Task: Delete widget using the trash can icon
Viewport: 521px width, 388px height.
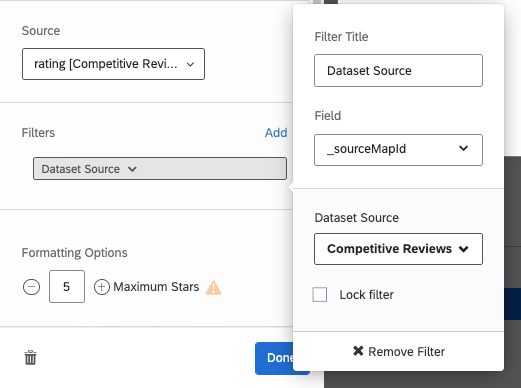Action: point(30,357)
